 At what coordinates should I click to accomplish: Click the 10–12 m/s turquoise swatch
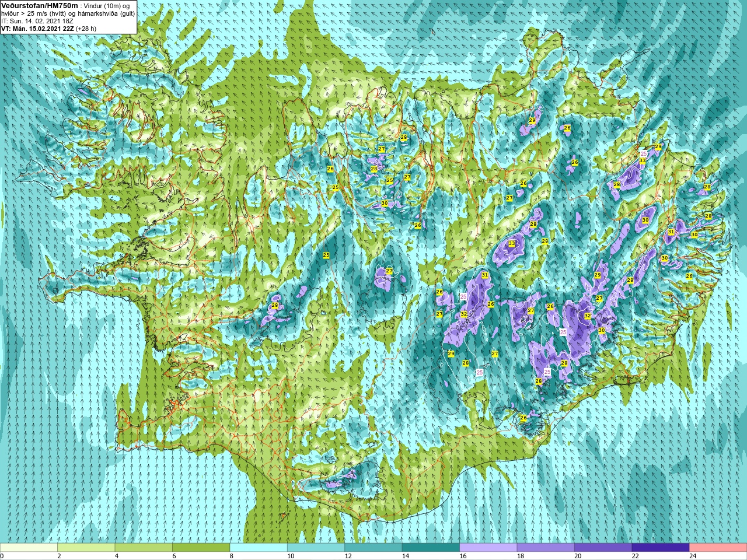point(316,548)
